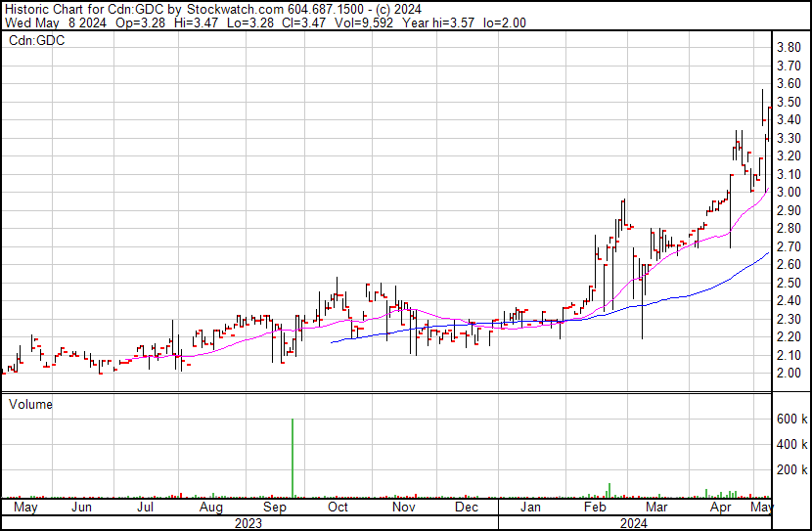Click the Sep month label on time axis

coord(275,507)
